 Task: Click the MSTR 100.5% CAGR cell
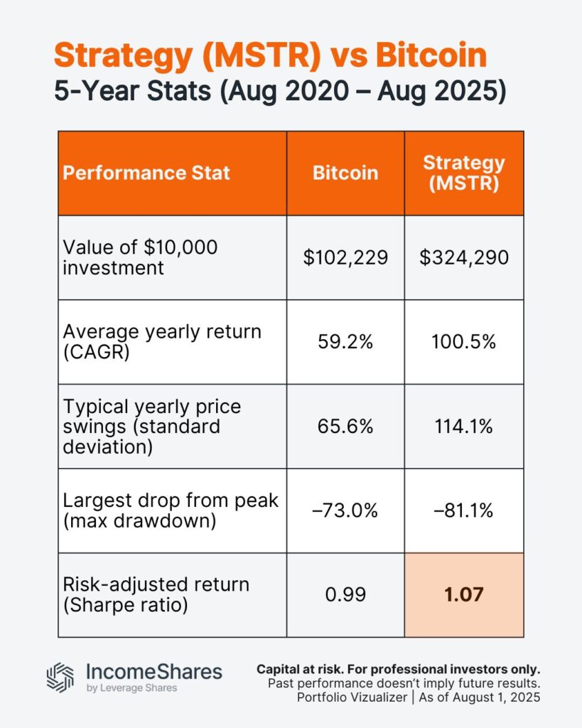pyautogui.click(x=464, y=342)
